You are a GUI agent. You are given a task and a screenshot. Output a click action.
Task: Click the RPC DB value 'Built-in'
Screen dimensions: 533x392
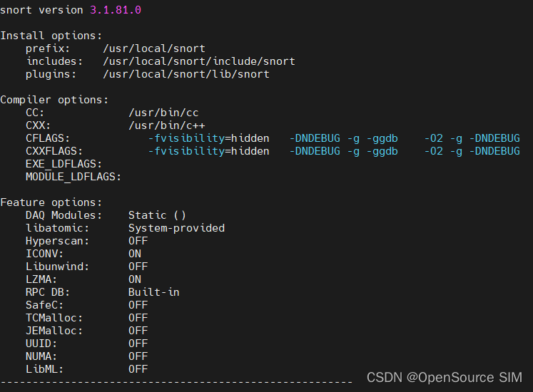[x=154, y=292]
